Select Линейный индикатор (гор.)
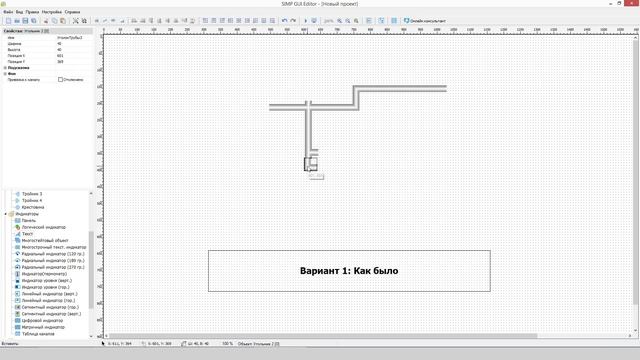 48,300
